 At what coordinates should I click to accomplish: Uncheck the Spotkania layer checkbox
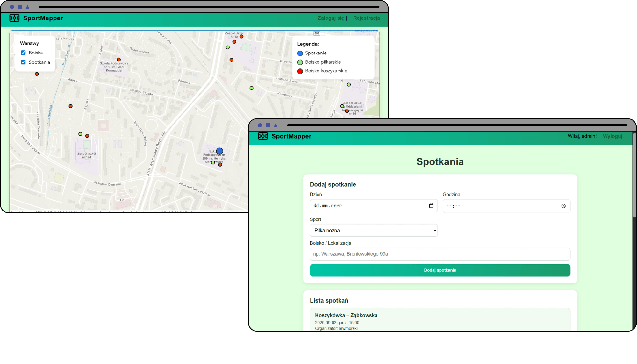tap(23, 62)
